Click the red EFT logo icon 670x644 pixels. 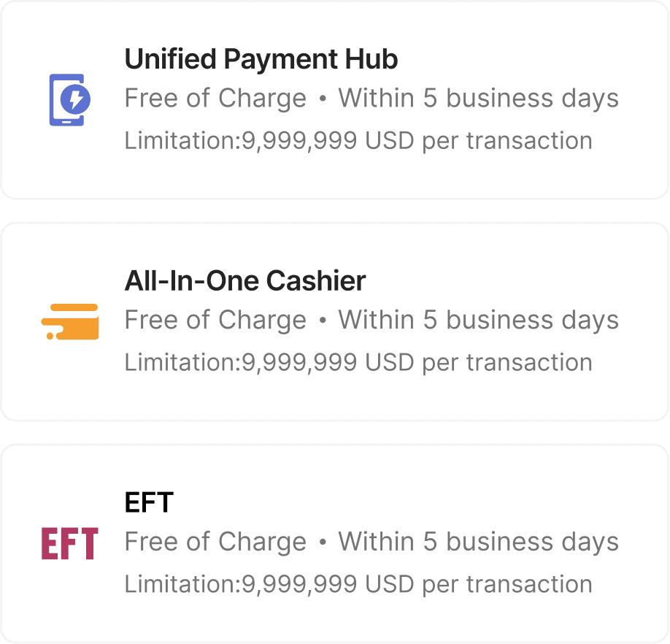(69, 543)
